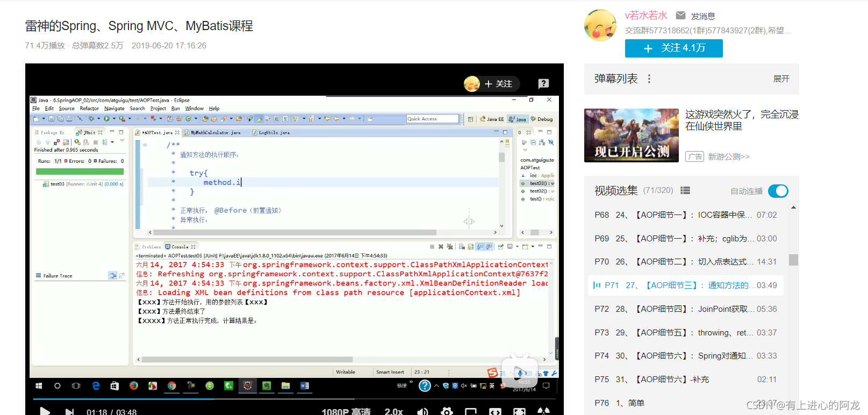Click the Word taskbar icon
Screen dimensions: 868x415
pos(304,386)
